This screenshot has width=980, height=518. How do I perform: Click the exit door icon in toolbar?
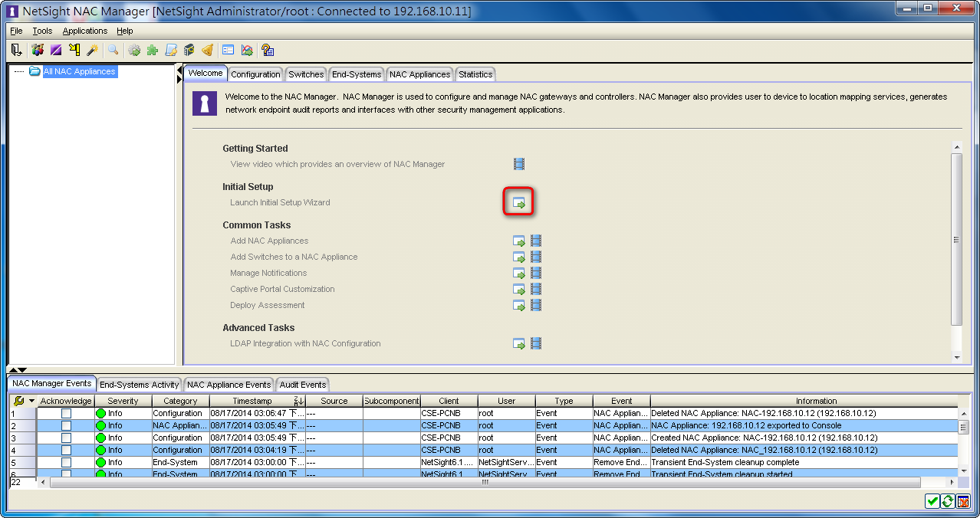[x=16, y=50]
